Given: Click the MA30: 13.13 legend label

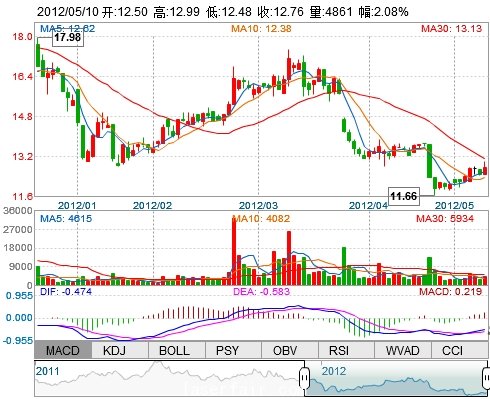Looking at the screenshot, I should (x=452, y=29).
